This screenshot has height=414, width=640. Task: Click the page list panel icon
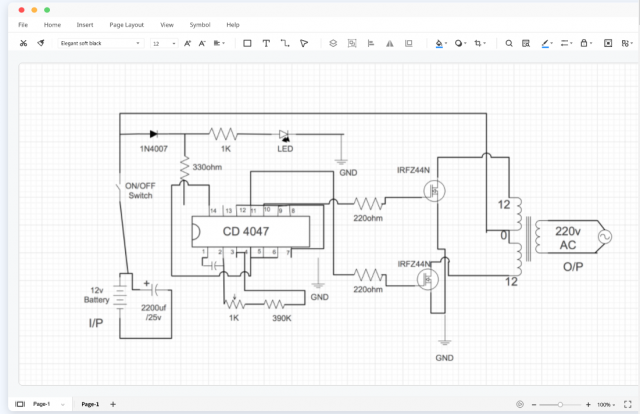pyautogui.click(x=20, y=404)
